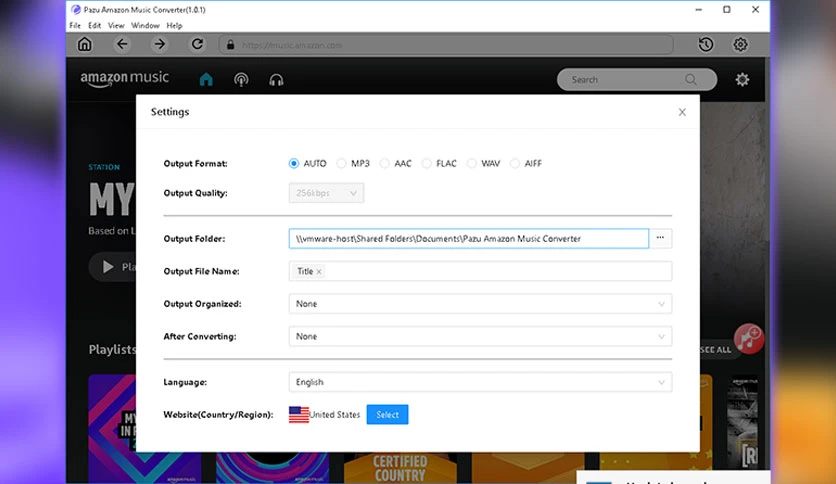Click the padlock icon in address bar
The width and height of the screenshot is (836, 484).
click(230, 45)
